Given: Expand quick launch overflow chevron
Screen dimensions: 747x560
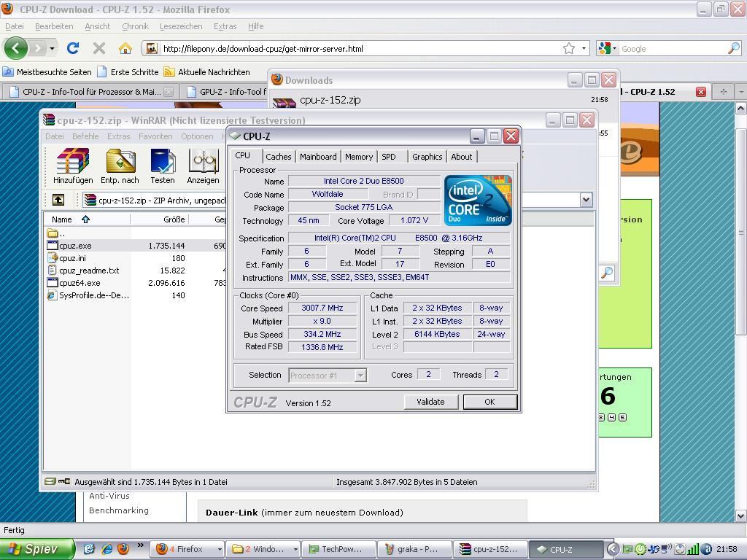Looking at the screenshot, I should pos(140,545).
